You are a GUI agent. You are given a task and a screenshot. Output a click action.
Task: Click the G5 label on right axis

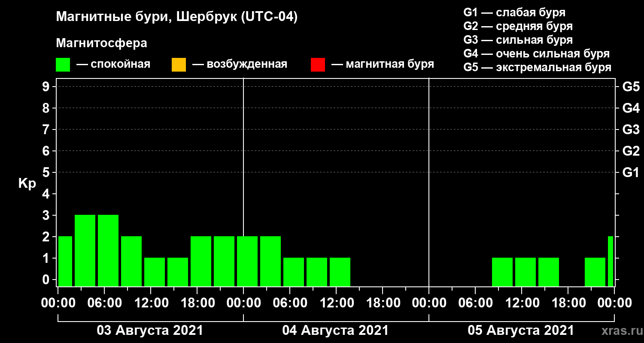pos(631,87)
